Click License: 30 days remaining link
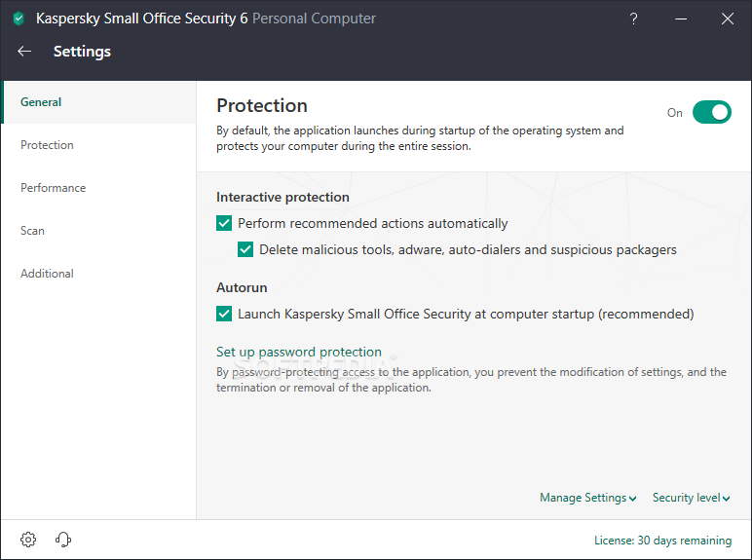 tap(662, 541)
